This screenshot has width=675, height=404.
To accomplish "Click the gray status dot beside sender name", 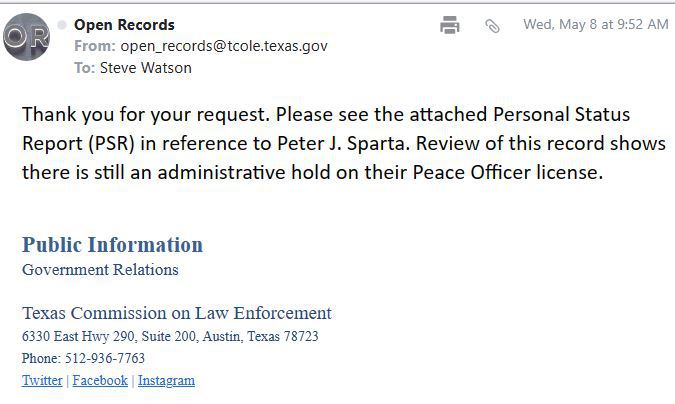I will click(62, 24).
